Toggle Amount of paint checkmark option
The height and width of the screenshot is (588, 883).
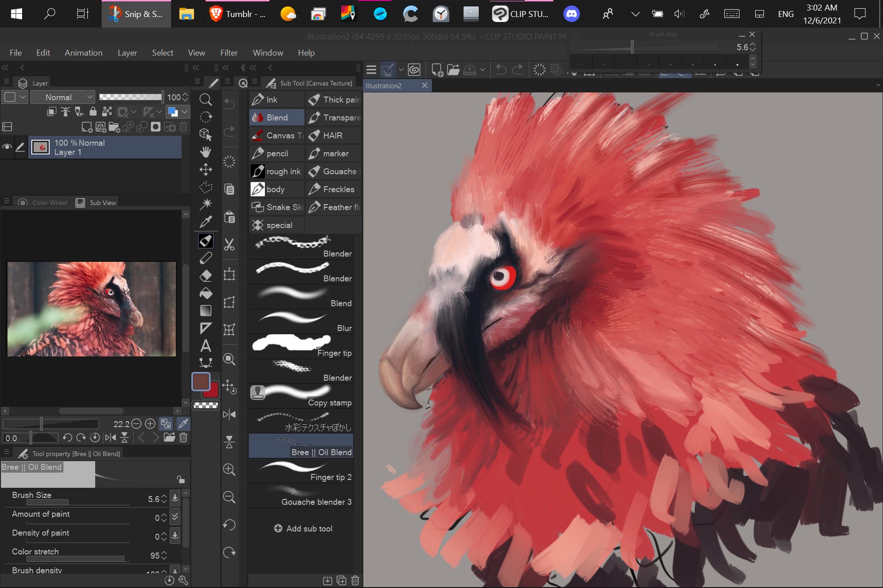click(175, 517)
